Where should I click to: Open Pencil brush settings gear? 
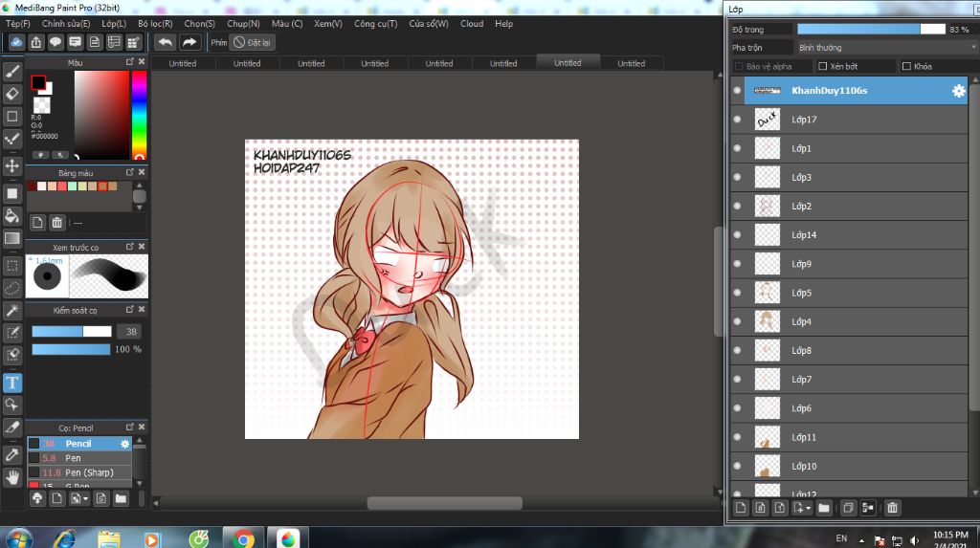tap(124, 444)
